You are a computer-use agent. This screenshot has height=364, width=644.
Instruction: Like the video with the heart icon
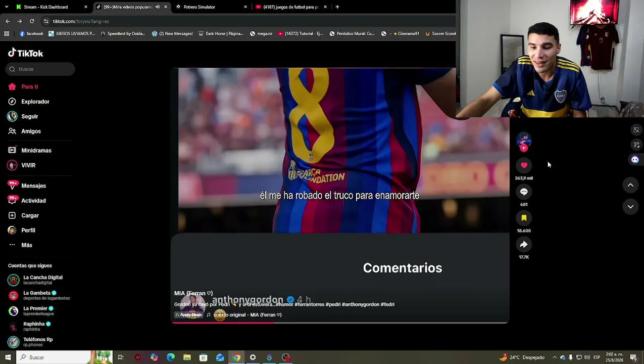point(524,165)
